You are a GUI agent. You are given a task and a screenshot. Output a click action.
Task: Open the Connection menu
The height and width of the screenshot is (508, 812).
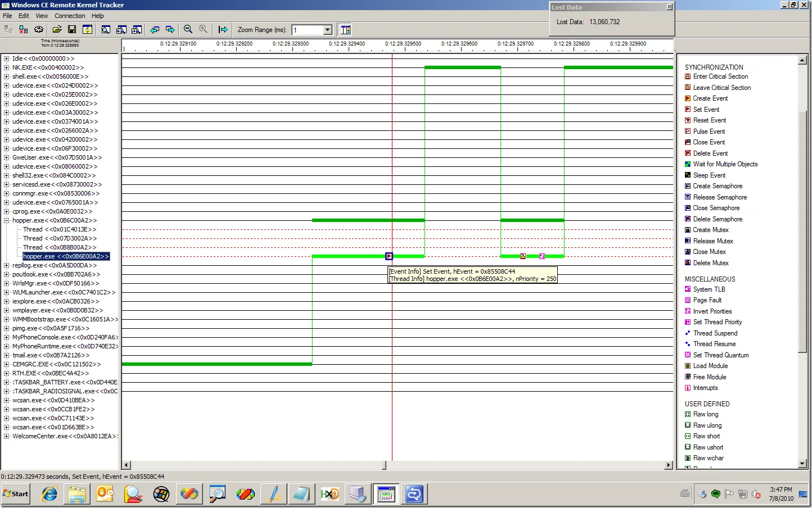tap(70, 16)
